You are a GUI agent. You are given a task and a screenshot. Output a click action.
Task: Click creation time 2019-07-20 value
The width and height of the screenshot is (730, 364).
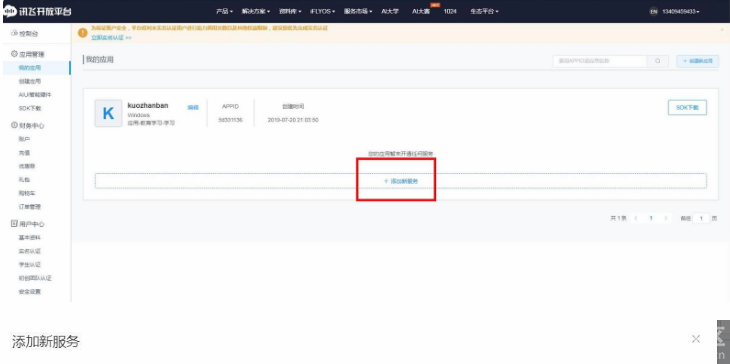[293, 120]
